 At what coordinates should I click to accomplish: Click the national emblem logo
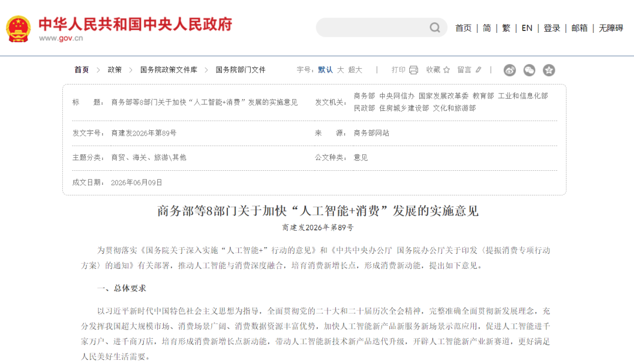coord(18,29)
